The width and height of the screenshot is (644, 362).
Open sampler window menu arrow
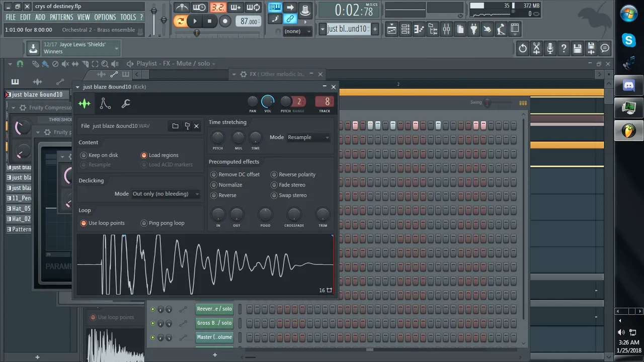pos(77,87)
